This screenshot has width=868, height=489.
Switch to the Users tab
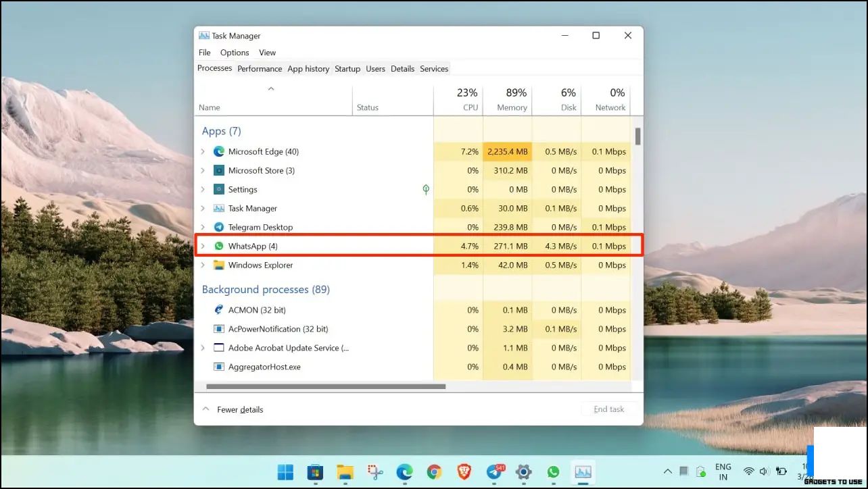tap(375, 69)
